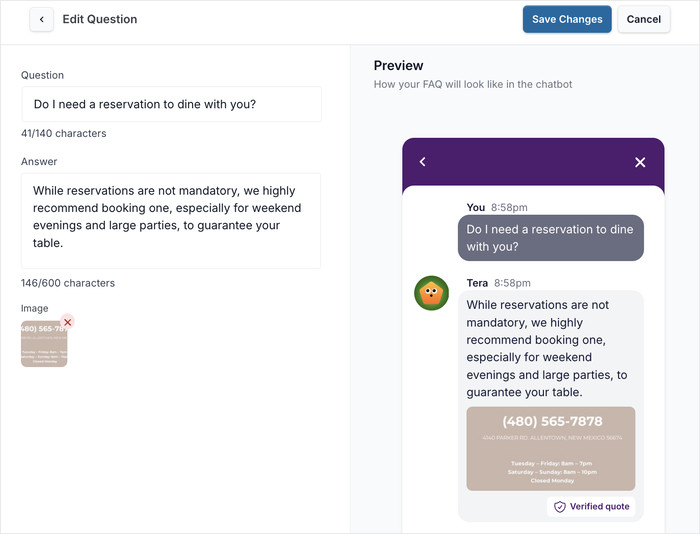Click the '146/600 characters' counter
The width and height of the screenshot is (700, 534).
pos(68,283)
